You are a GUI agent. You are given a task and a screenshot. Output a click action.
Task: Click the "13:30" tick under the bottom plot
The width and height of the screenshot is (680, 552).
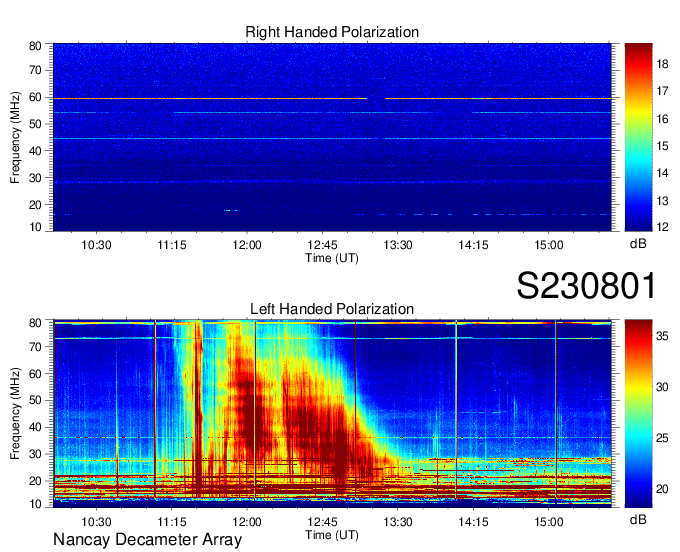(x=398, y=521)
